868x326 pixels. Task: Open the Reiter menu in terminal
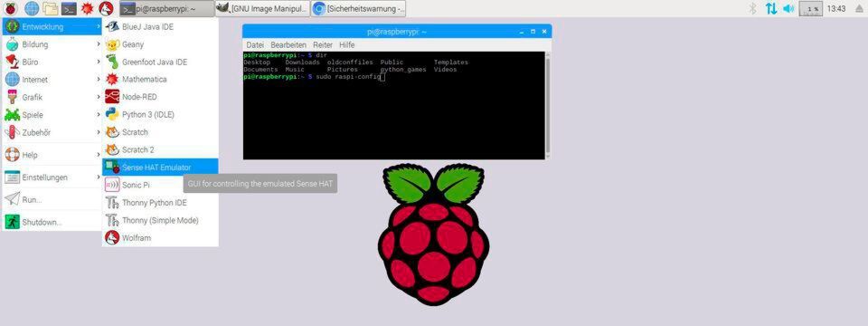click(323, 45)
